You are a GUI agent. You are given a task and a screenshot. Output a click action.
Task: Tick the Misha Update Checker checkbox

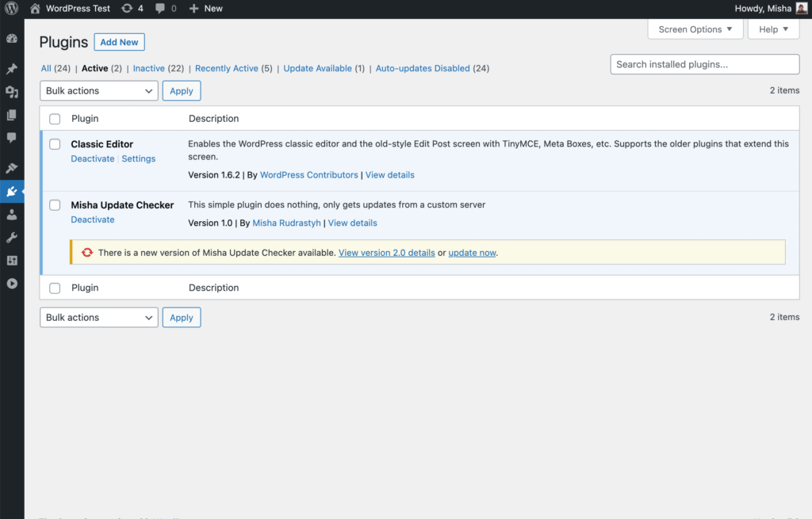[55, 205]
